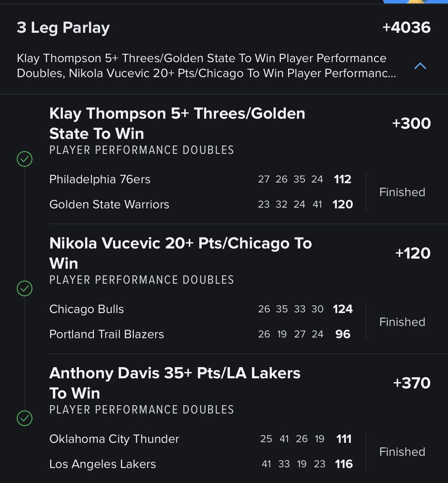Select Anthony Davis 35+ Pts/LA Lakers To Win
This screenshot has width=448, height=483.
click(175, 383)
